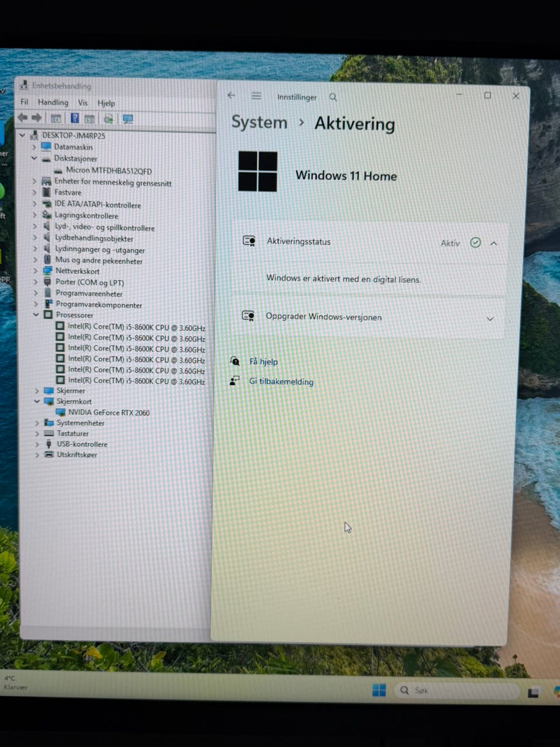The image size is (560, 747).
Task: Click the show/hide console tree toolbar icon
Action: (x=56, y=118)
